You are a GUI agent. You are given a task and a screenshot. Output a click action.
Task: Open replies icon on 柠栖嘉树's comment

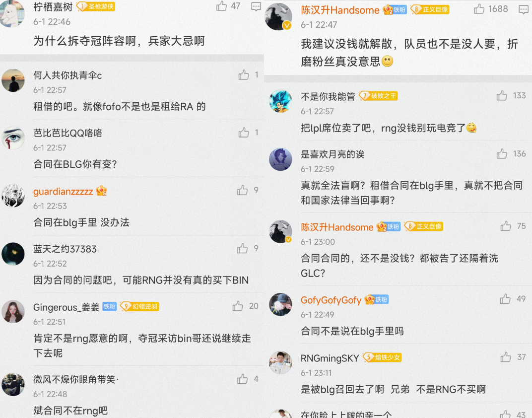(x=256, y=6)
